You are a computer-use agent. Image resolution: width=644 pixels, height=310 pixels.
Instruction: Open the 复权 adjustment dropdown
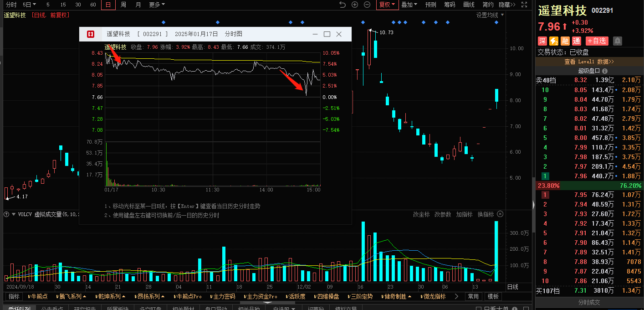(x=387, y=5)
